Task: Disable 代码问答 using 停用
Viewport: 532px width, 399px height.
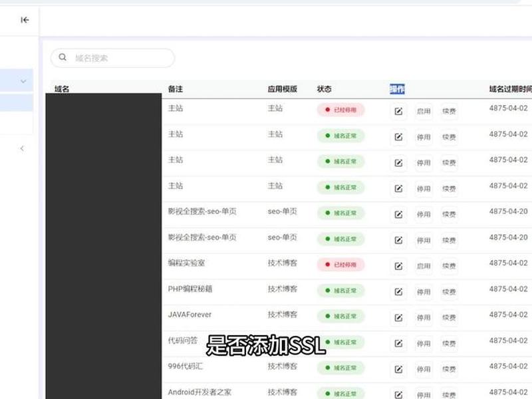Action: coord(424,343)
